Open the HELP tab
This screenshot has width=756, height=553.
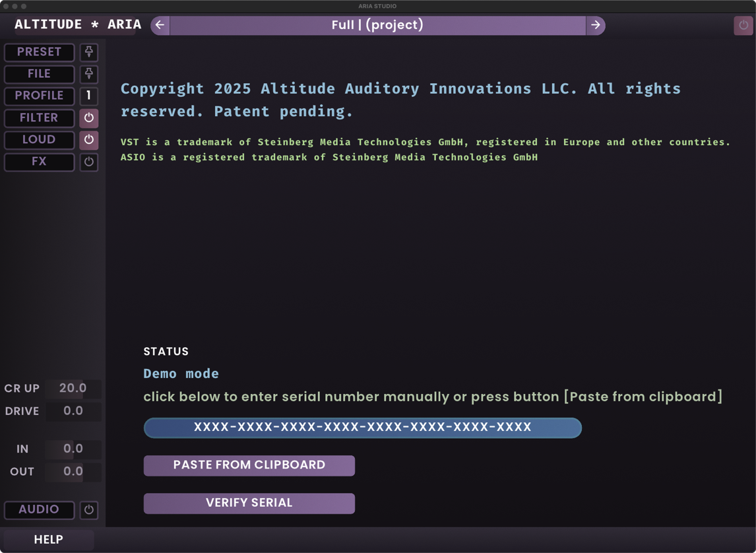49,540
